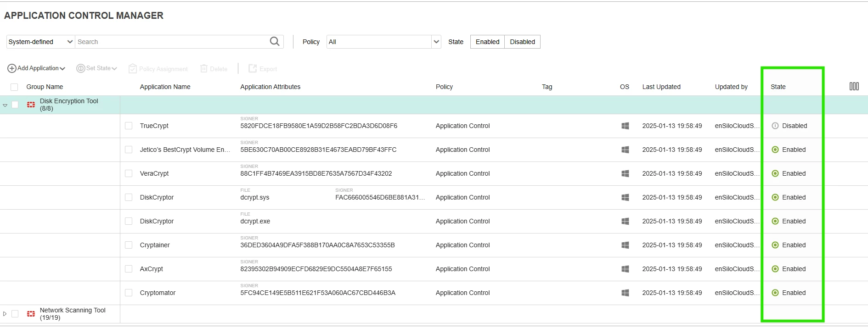Click the Windows OS icon for TrueCrypt
Viewport: 868px width, 328px height.
point(625,126)
